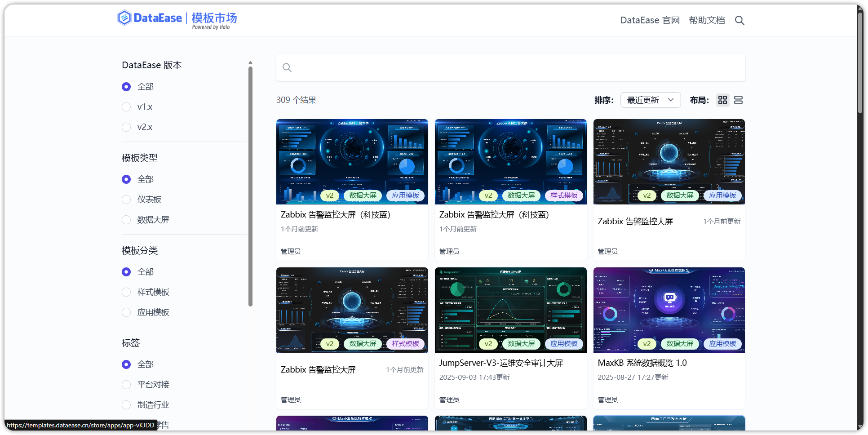Click the 数据大屏 tag on the MaxKB 1.0 card

point(680,344)
